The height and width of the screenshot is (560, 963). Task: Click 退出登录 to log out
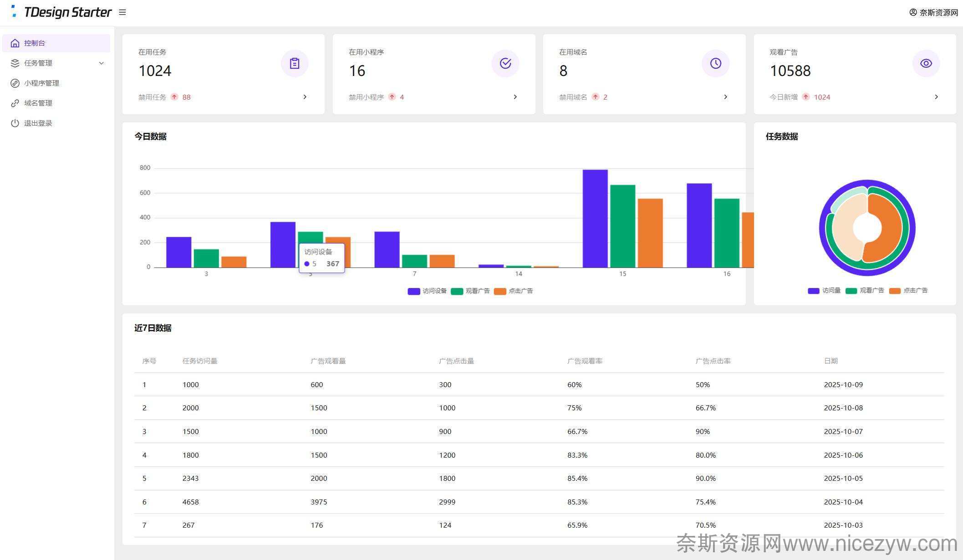pos(38,123)
